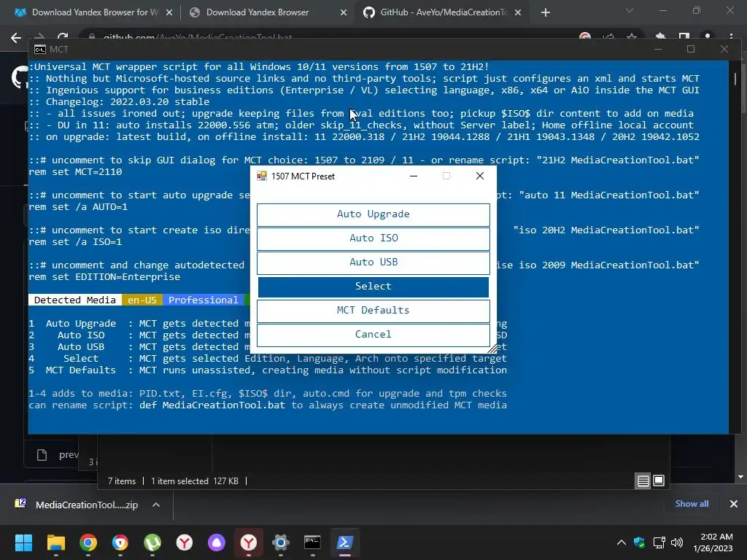The width and height of the screenshot is (747, 560).
Task: Open Settings gear from taskbar
Action: tap(281, 542)
